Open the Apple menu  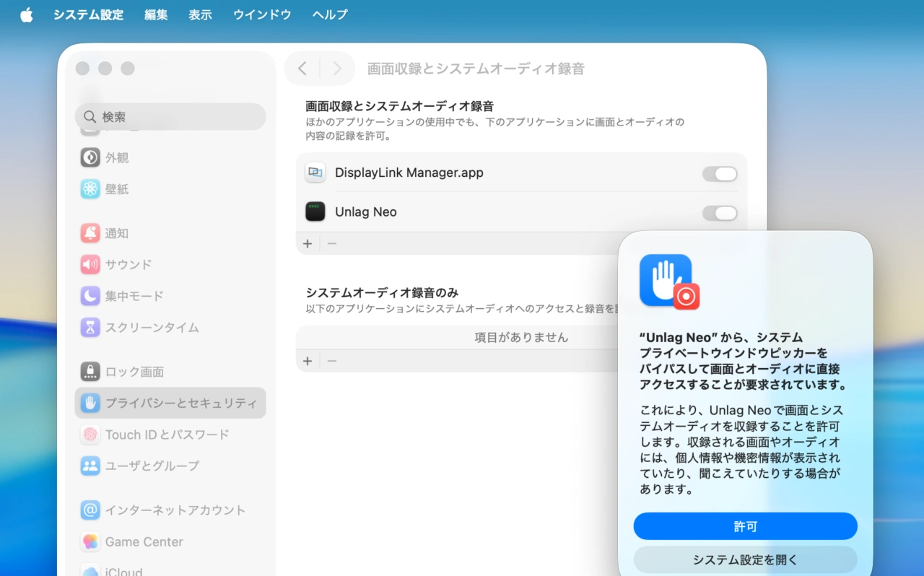(27, 14)
